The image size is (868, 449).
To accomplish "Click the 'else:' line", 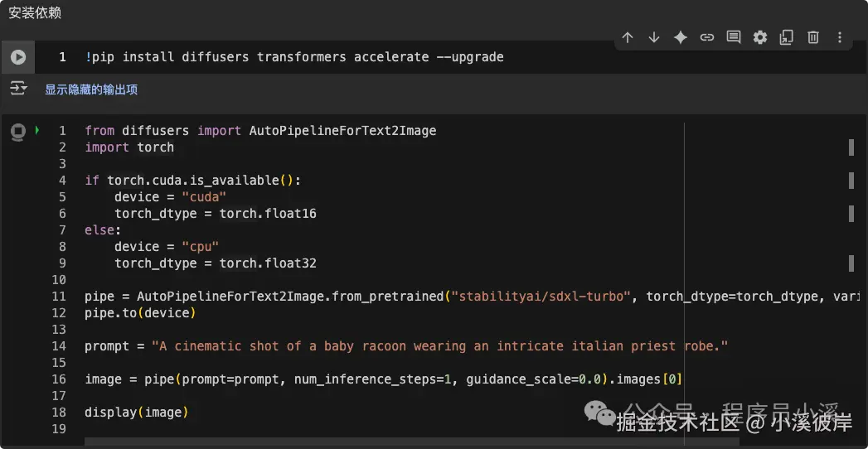I will click(103, 230).
